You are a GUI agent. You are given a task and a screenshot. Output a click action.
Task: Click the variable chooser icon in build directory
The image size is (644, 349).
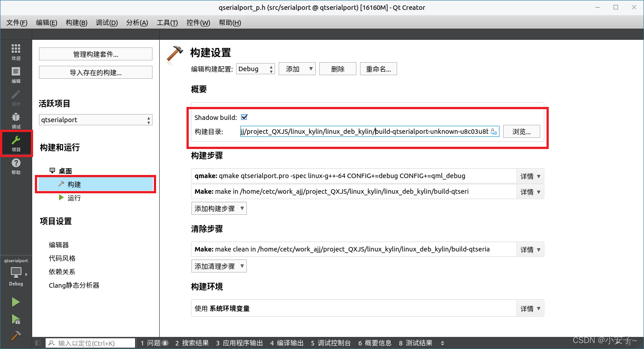[x=494, y=132]
